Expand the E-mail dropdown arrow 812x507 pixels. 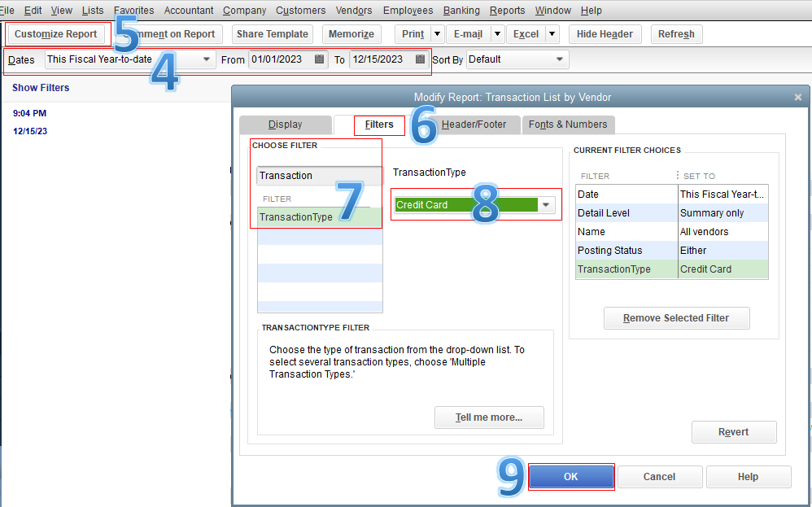point(497,34)
